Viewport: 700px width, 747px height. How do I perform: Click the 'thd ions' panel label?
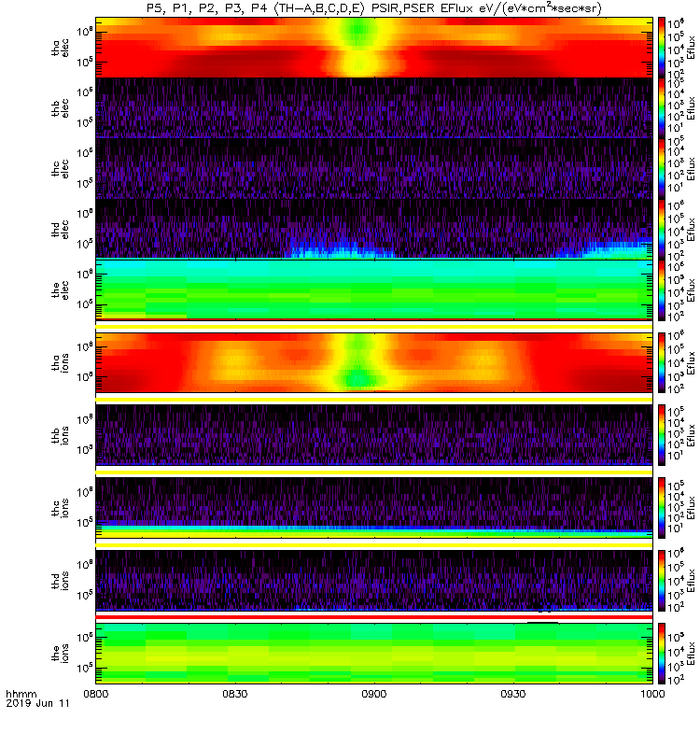[x=61, y=581]
